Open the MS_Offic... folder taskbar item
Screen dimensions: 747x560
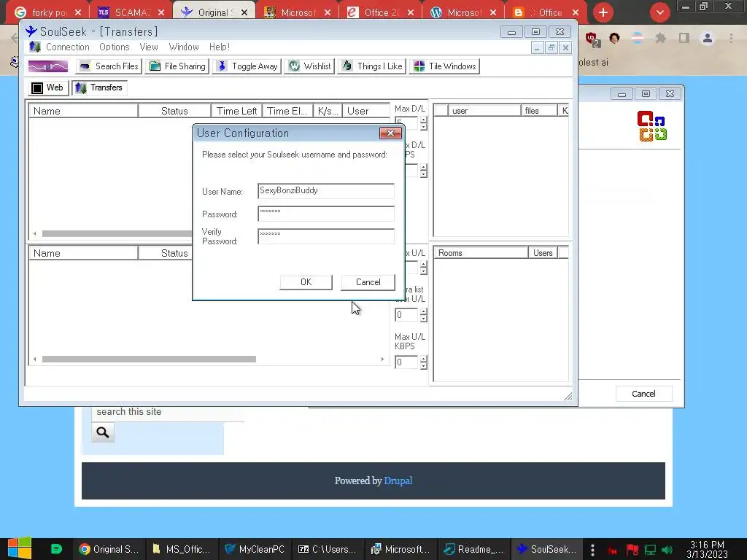[x=182, y=549]
